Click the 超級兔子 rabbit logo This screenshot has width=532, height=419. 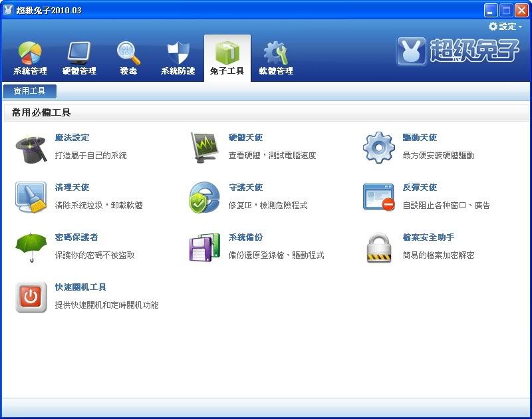(412, 52)
